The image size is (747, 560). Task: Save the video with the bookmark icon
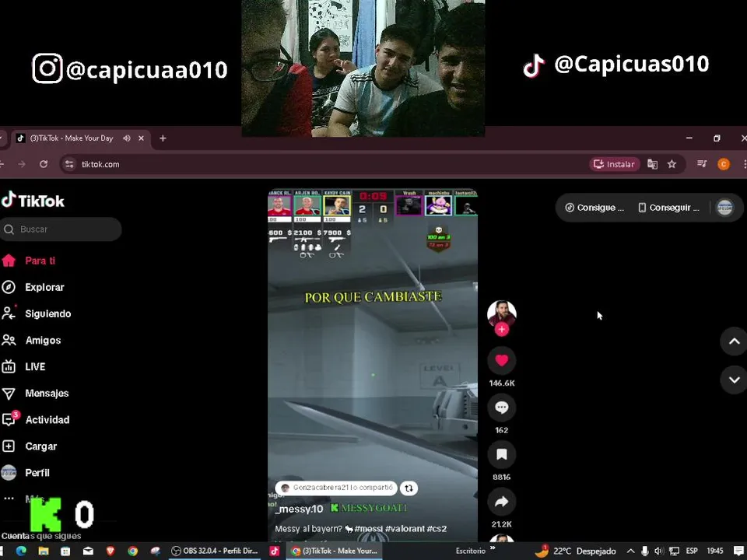tap(501, 454)
